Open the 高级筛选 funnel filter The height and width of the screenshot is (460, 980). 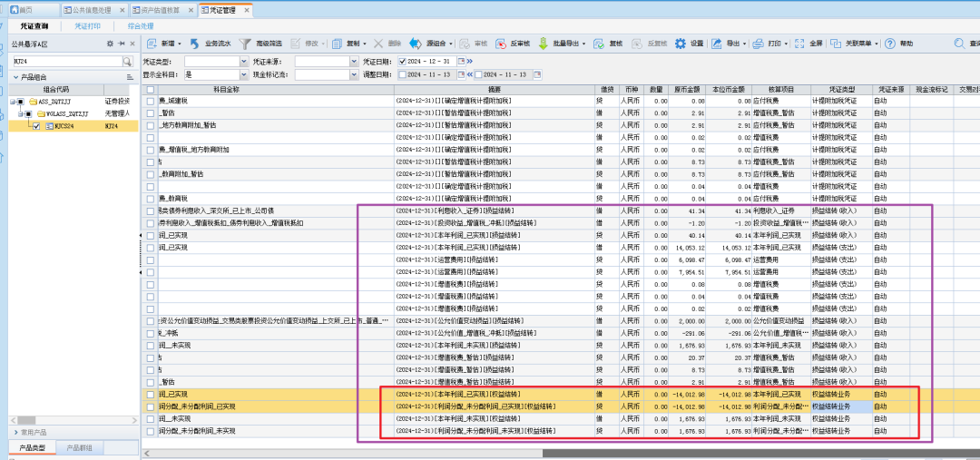[245, 43]
